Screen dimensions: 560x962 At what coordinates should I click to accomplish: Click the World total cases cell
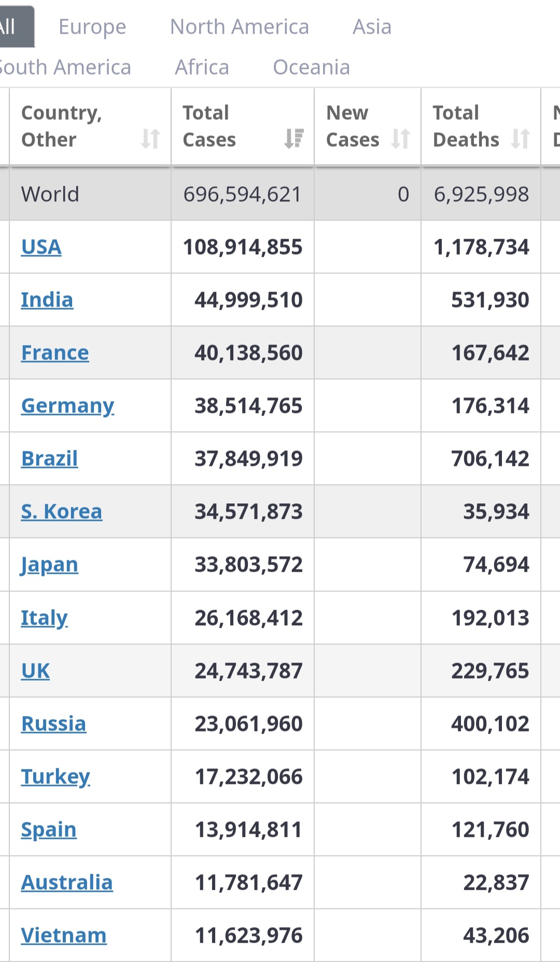[x=242, y=195]
